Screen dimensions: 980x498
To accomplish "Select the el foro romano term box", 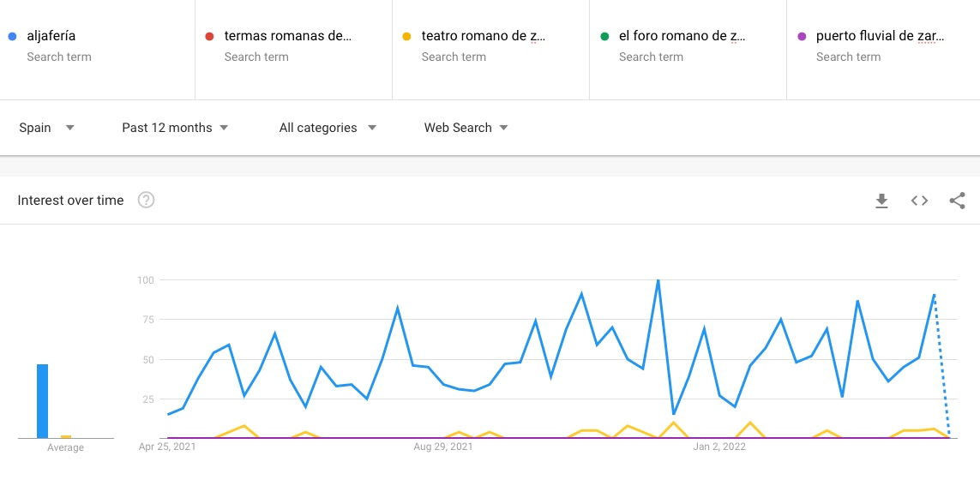I will point(688,47).
